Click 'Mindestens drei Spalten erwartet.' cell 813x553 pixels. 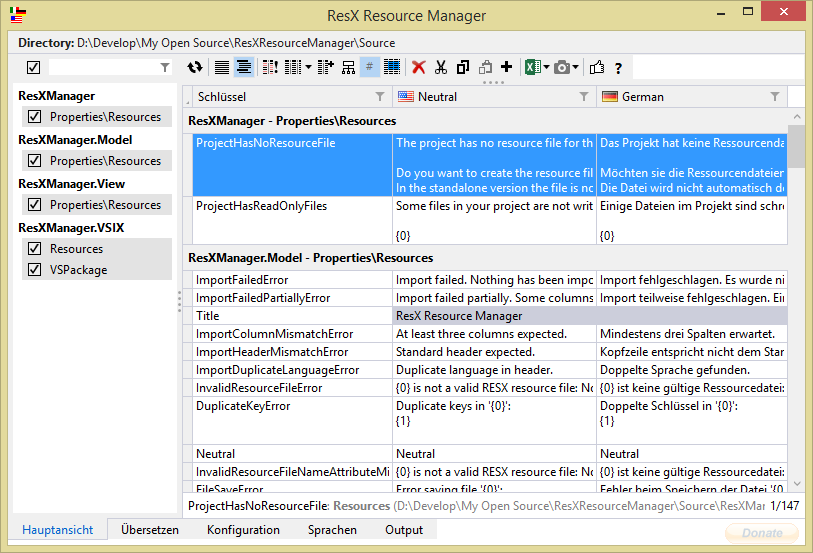[692, 334]
